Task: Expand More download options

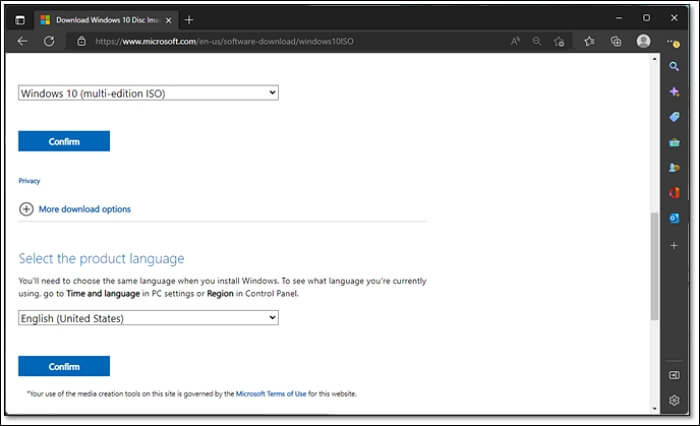Action: point(75,209)
